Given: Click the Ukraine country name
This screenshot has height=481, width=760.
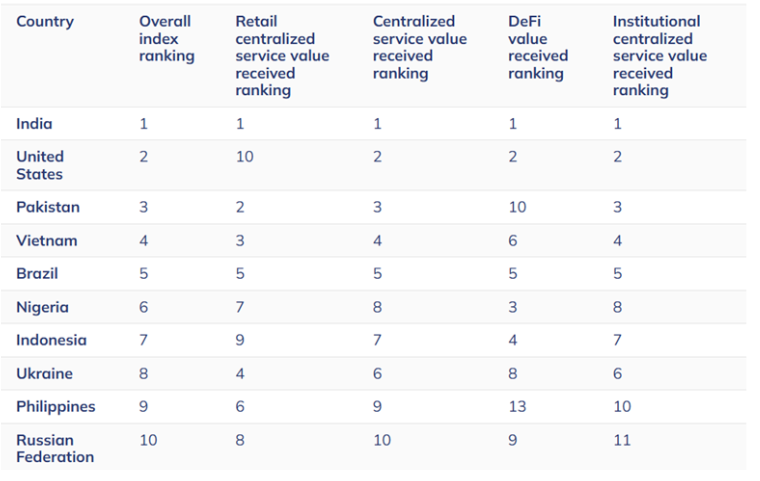Looking at the screenshot, I should point(43,373).
